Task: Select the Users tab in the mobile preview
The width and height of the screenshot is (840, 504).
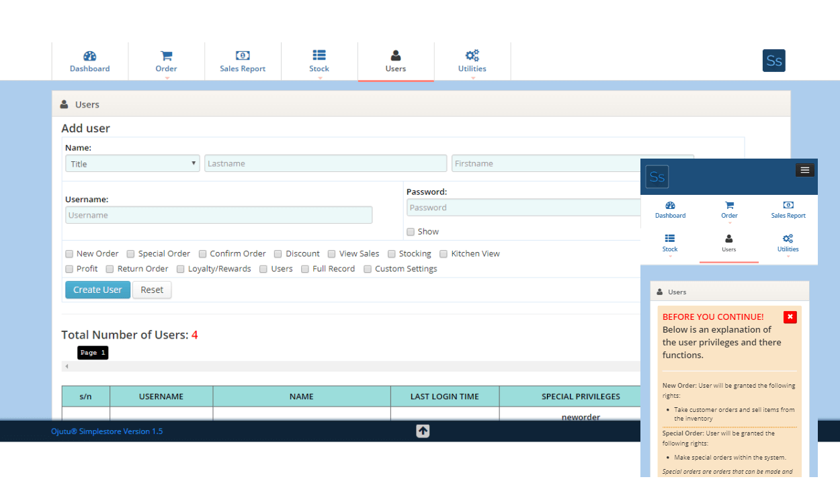Action: 729,243
